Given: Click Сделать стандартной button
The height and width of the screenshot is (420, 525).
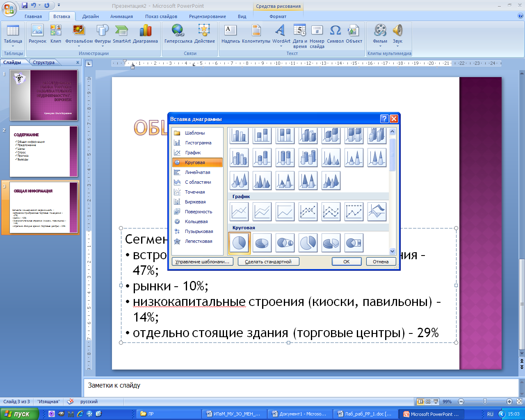Looking at the screenshot, I should tap(268, 262).
